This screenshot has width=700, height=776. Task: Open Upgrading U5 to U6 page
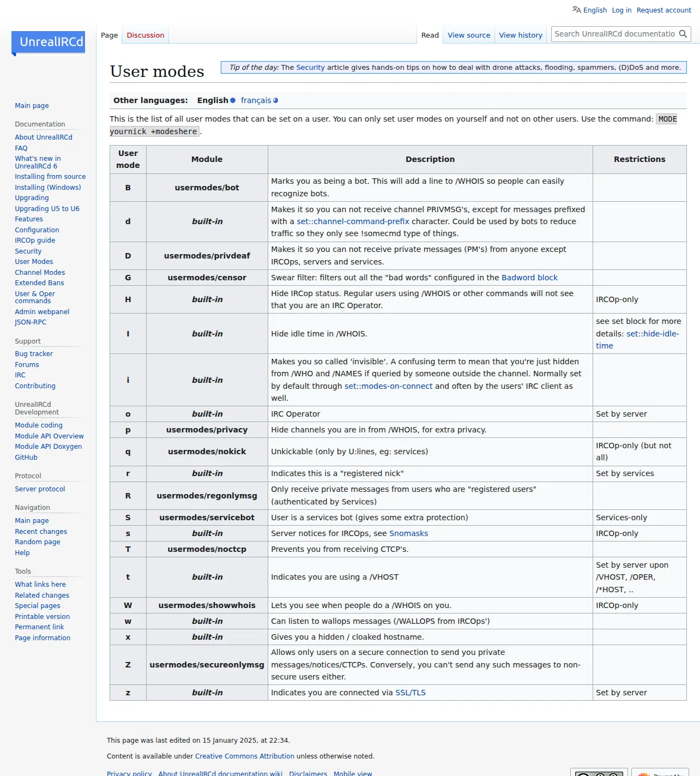click(47, 209)
